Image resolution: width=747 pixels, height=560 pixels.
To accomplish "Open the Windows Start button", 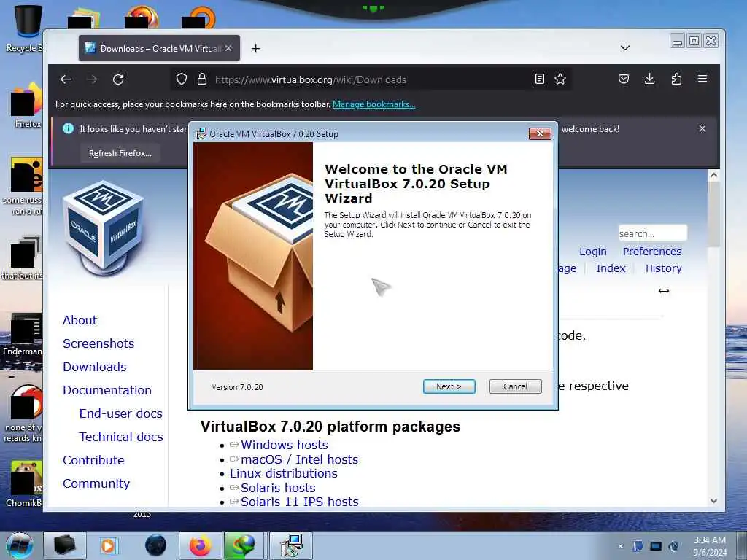I will click(x=19, y=546).
